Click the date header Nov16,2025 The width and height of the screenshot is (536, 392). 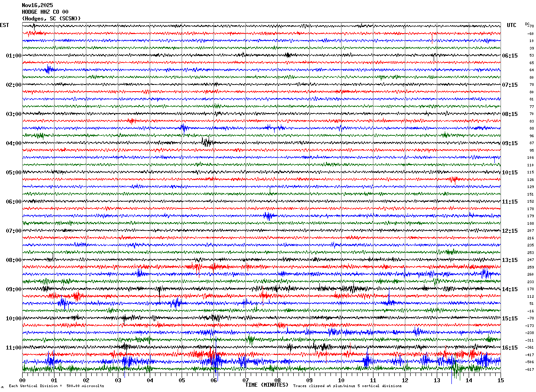tap(37, 5)
